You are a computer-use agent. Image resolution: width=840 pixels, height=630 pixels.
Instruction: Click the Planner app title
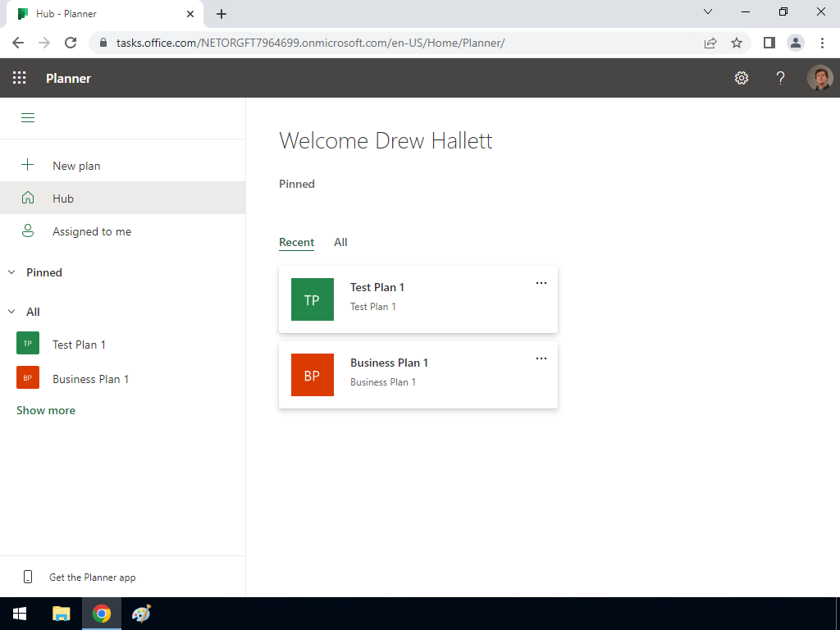(x=69, y=78)
